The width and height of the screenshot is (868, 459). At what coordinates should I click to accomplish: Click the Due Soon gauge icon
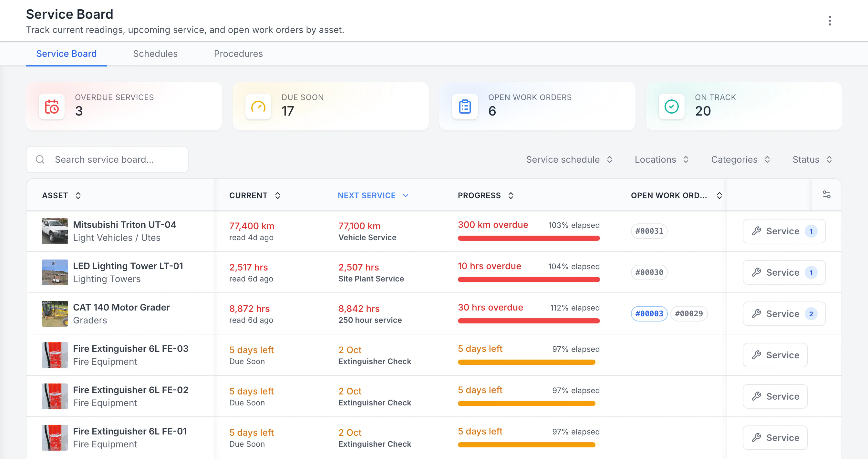tap(258, 107)
